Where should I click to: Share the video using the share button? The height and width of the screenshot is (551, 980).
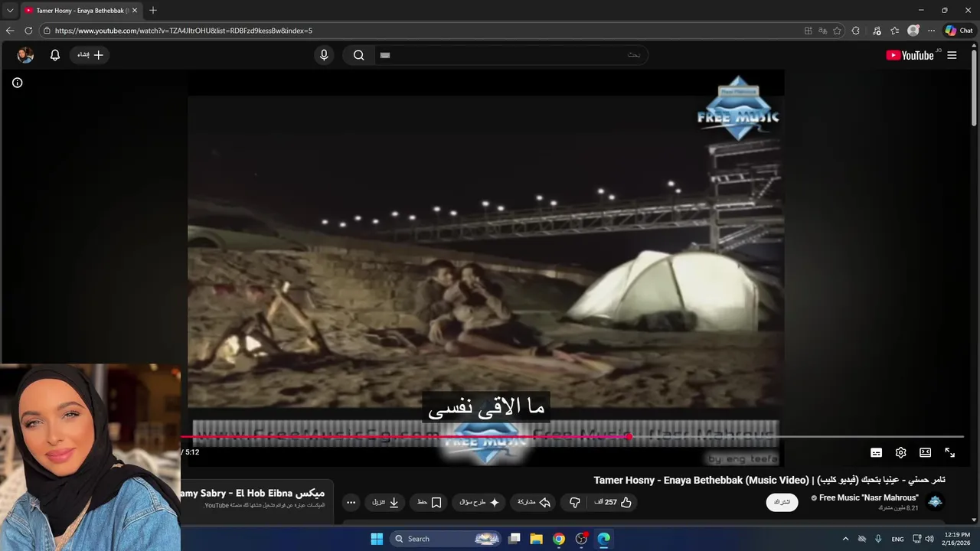pos(534,502)
